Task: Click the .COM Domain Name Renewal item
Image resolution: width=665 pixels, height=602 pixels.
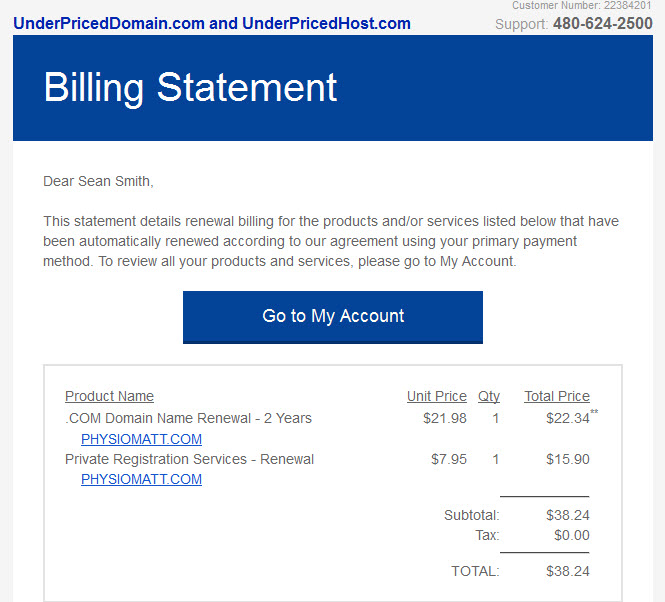Action: 188,418
